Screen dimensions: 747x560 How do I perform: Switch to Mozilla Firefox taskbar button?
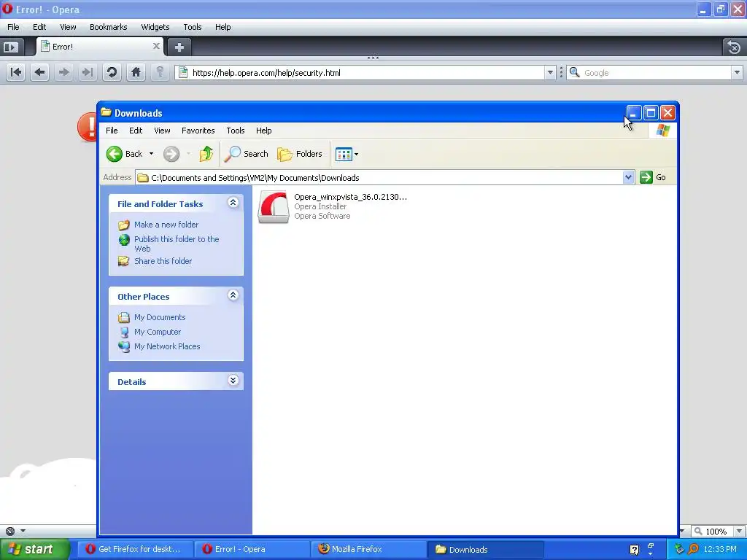pyautogui.click(x=368, y=549)
